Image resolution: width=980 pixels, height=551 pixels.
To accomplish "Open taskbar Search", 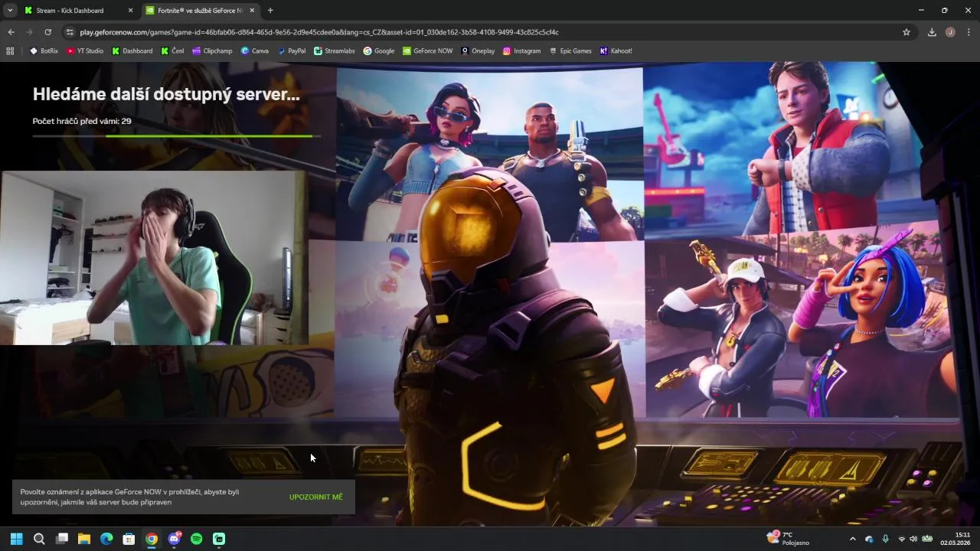I will [39, 539].
